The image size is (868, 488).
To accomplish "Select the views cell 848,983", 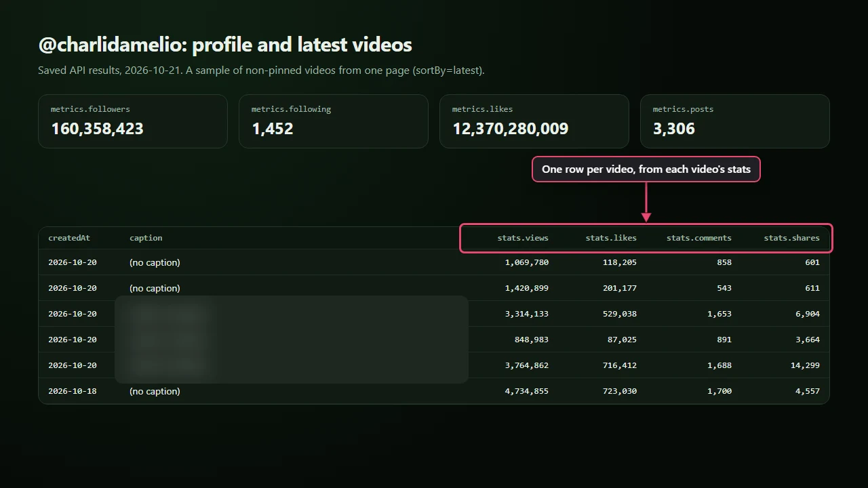I will click(532, 340).
